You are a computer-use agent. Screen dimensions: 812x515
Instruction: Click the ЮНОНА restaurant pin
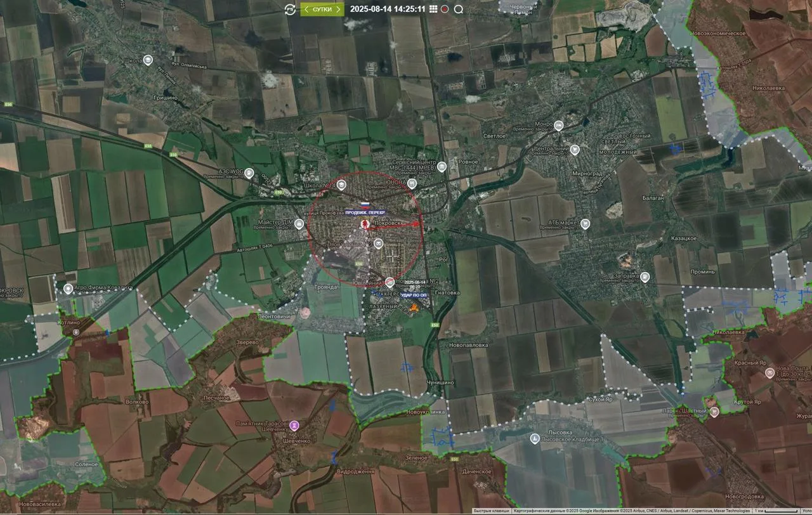point(412,183)
